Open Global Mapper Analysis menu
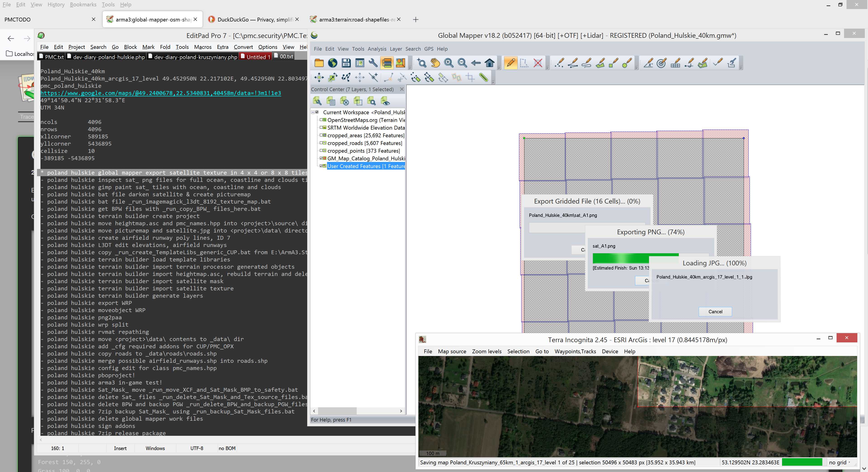Screen dimensions: 868x472 tap(377, 49)
